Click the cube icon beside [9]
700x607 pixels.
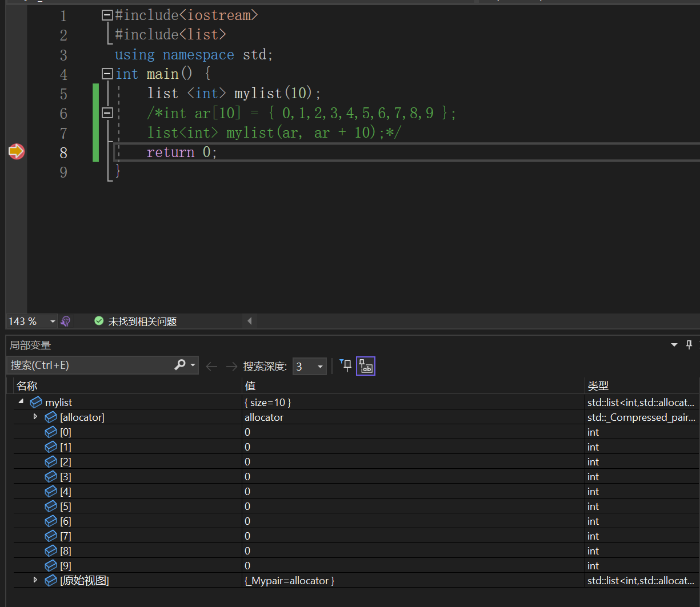coord(51,566)
